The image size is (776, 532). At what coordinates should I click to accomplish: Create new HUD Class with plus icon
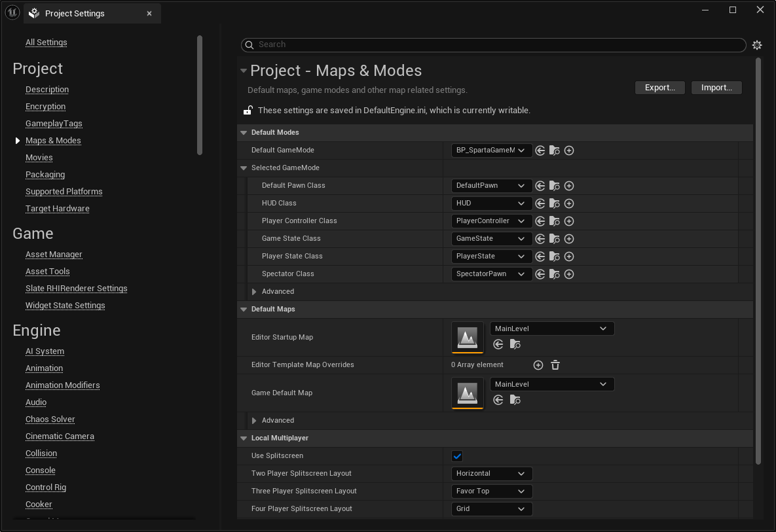click(x=569, y=204)
